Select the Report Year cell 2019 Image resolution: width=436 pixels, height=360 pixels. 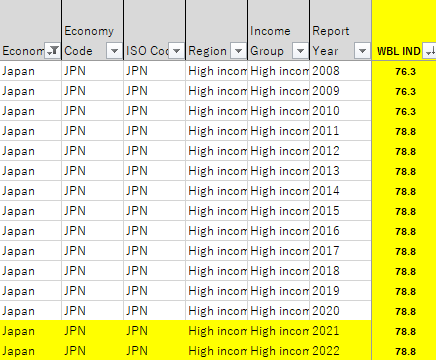(341, 291)
